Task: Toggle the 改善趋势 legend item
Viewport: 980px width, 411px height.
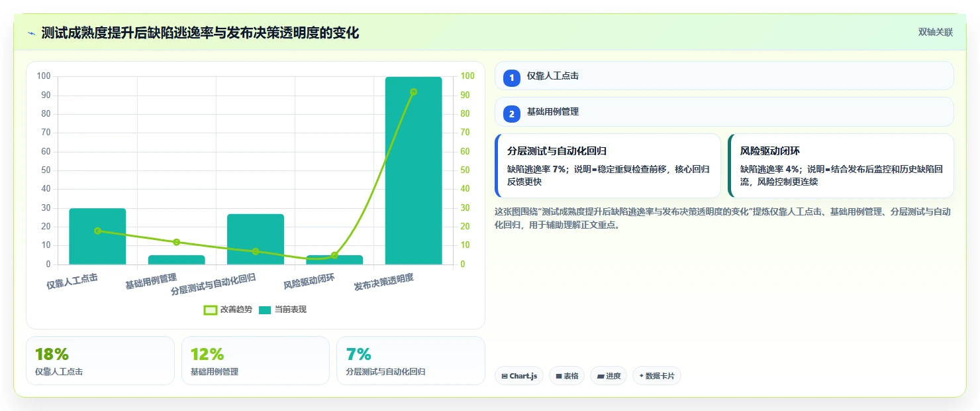Action: pos(228,310)
